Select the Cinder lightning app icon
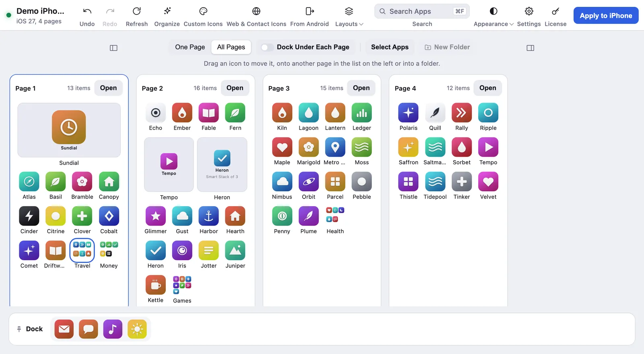Image resolution: width=644 pixels, height=354 pixels. [x=29, y=216]
